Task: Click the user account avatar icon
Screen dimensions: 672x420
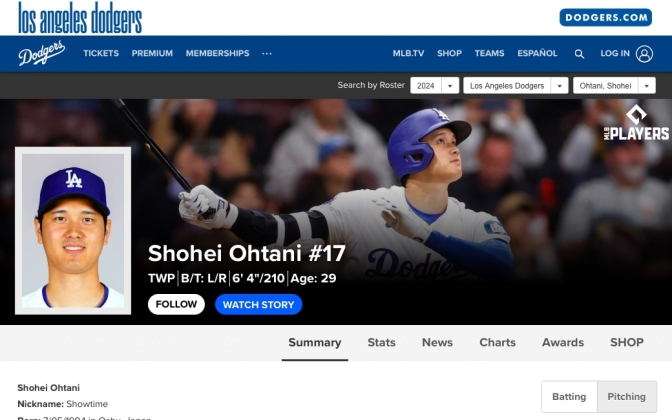Action: (x=644, y=54)
